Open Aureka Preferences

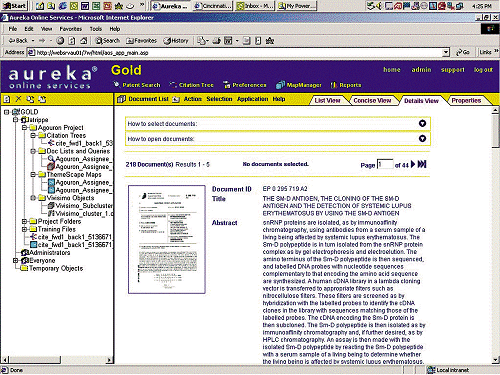245,85
